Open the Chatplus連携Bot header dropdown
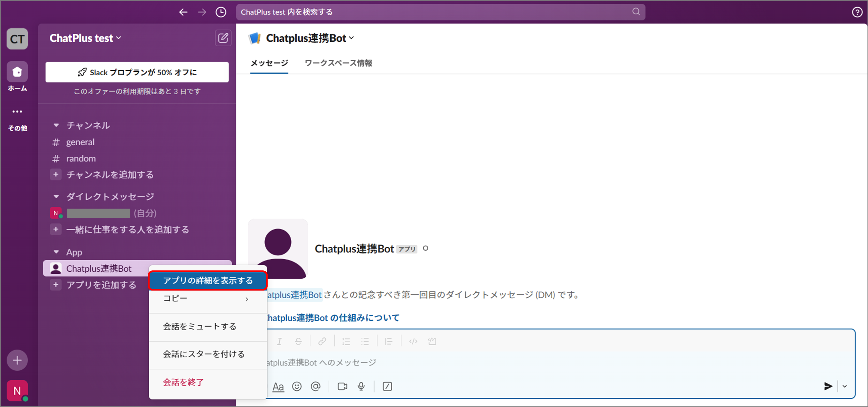 [310, 38]
